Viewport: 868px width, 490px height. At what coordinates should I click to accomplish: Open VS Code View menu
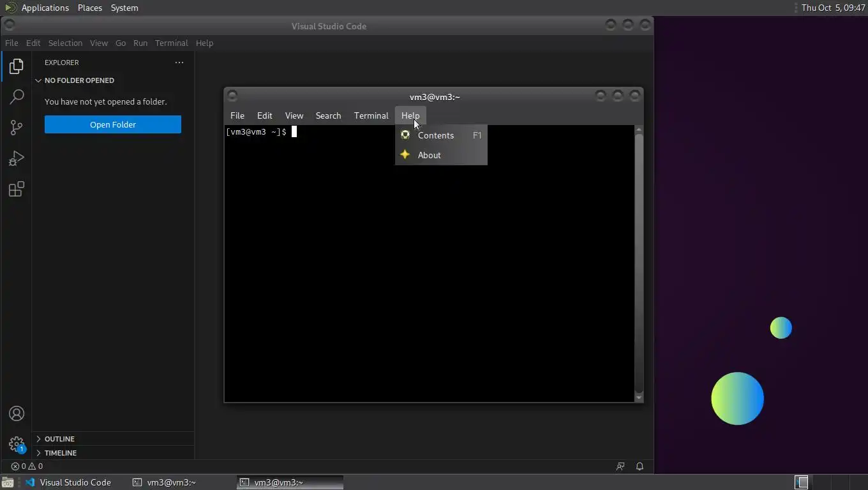99,43
